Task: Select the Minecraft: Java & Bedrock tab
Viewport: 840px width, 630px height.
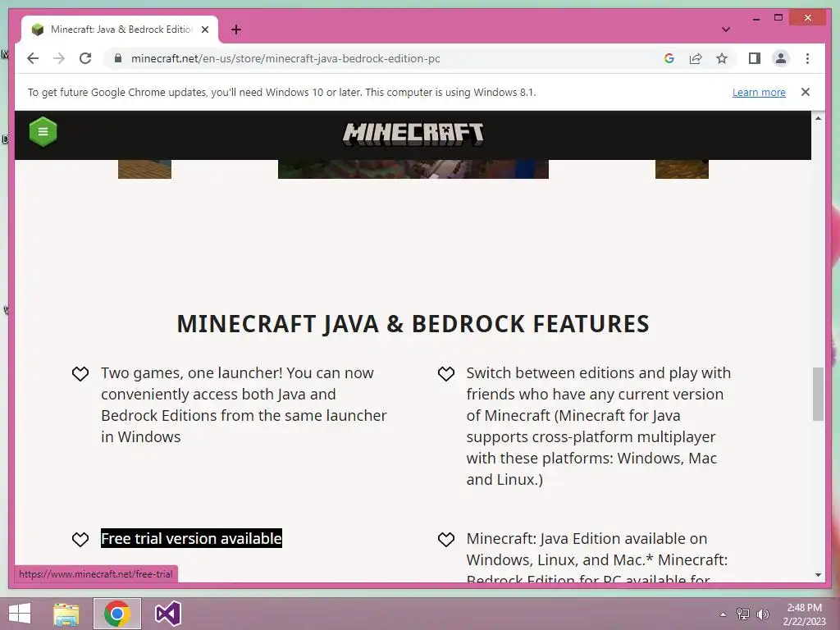Action: (x=120, y=30)
